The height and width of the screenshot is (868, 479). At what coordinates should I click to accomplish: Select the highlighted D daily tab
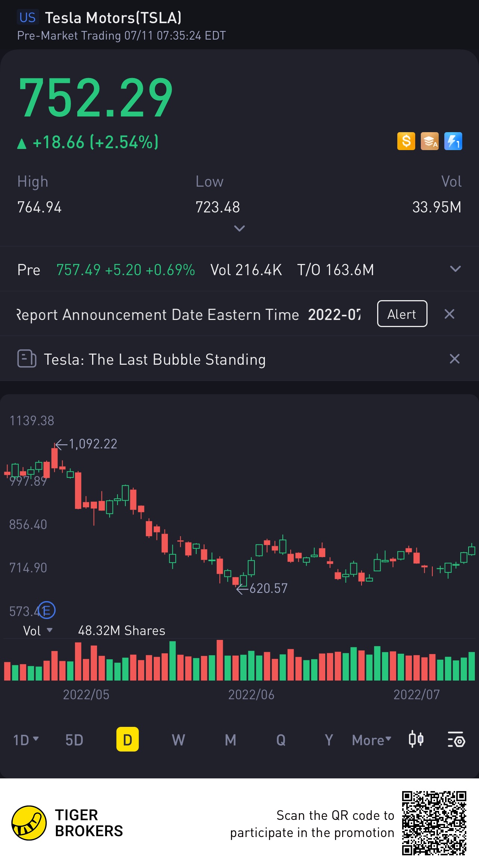(127, 740)
